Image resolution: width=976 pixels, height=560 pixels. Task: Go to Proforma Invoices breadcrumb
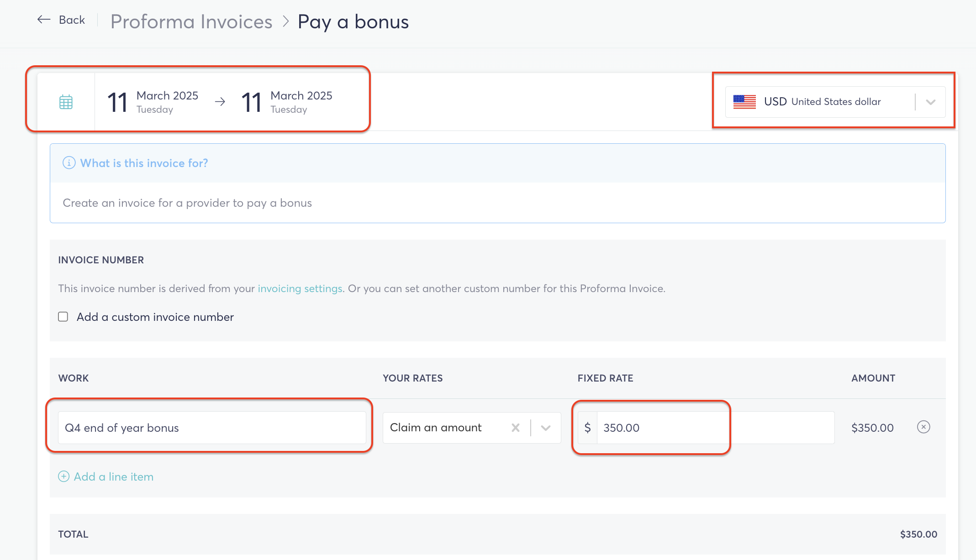191,21
